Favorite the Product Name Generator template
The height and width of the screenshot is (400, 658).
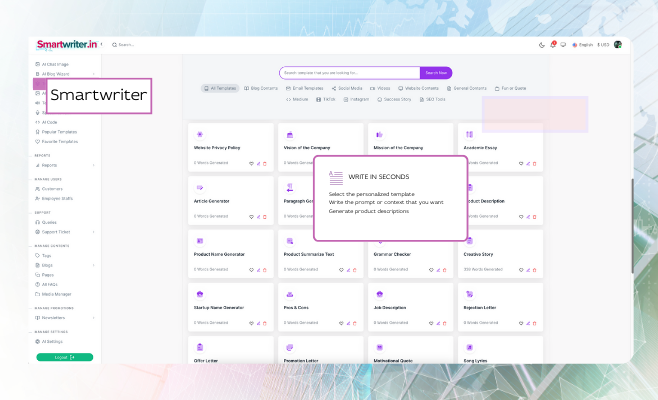[x=251, y=270]
